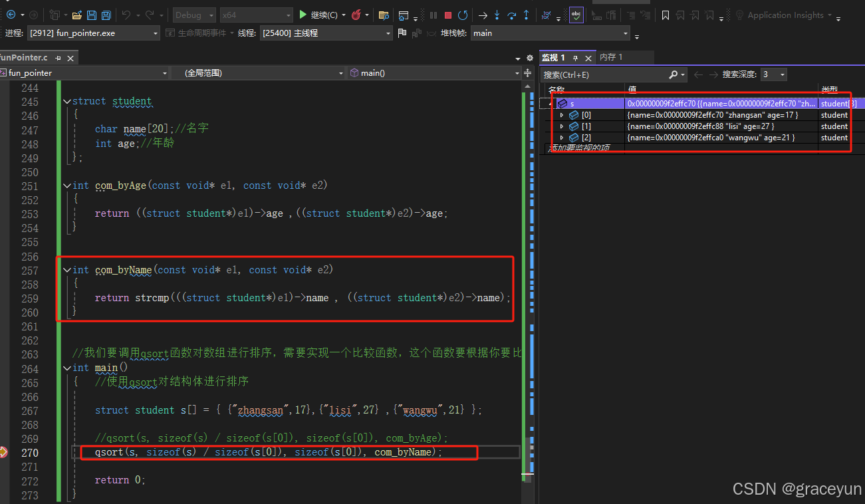
Task: Navigate backward with the back arrow icon
Action: click(x=11, y=15)
